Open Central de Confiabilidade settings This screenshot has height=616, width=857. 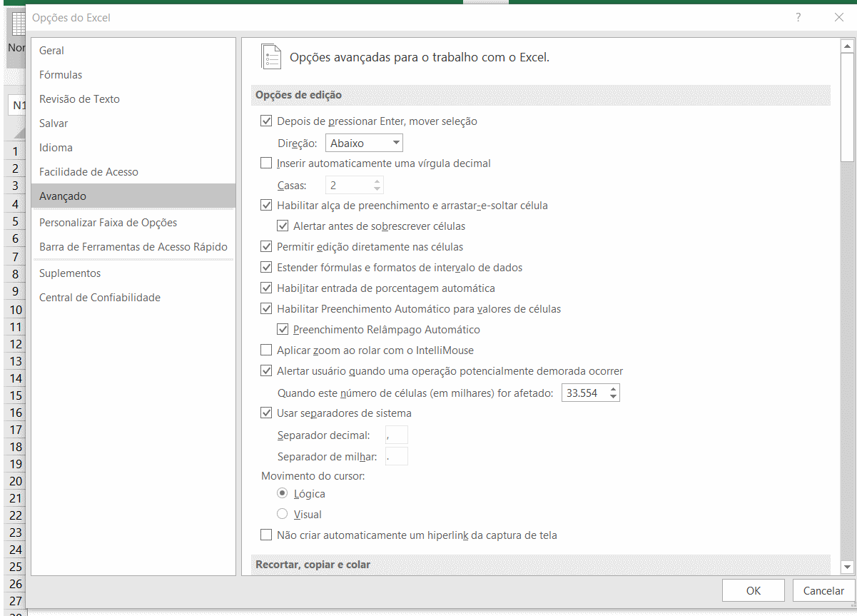99,298
